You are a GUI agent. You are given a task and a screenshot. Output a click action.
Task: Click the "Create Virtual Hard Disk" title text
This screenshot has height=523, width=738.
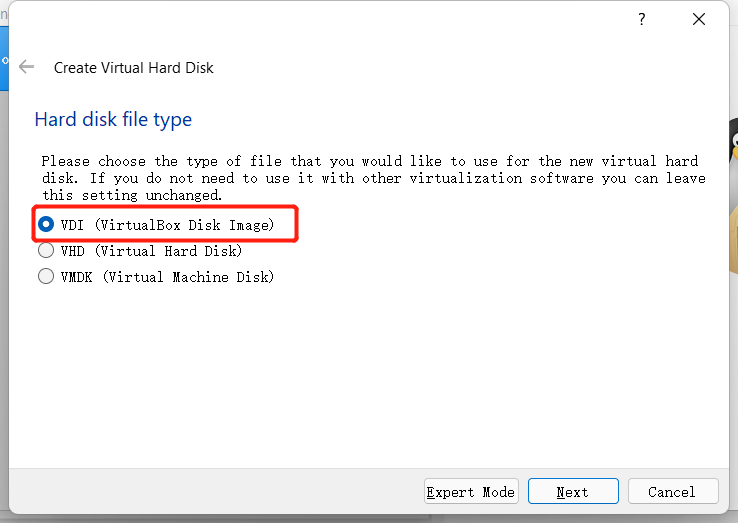click(133, 68)
